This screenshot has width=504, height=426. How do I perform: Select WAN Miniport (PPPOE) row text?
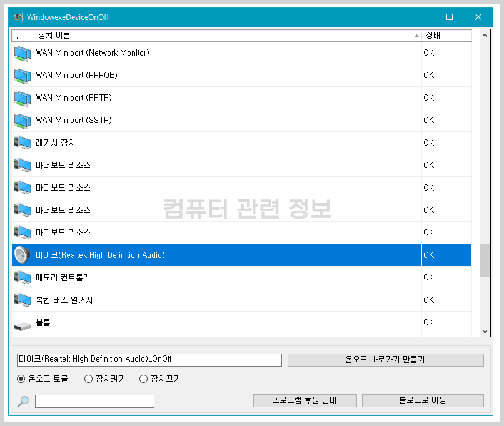pos(76,75)
